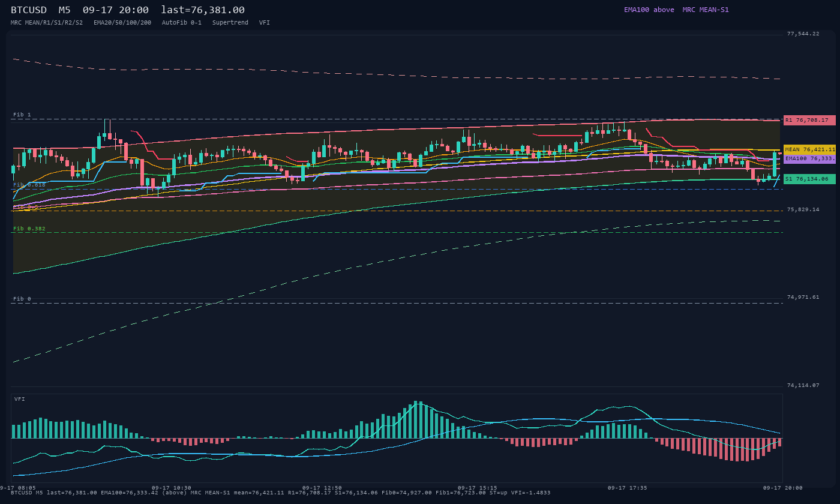This screenshot has width=840, height=504.
Task: Click the 09-17 17:35 time axis label
Action: click(627, 488)
